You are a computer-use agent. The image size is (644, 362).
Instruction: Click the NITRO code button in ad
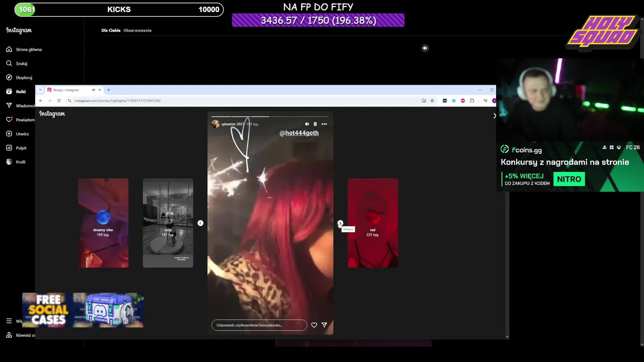pyautogui.click(x=569, y=179)
